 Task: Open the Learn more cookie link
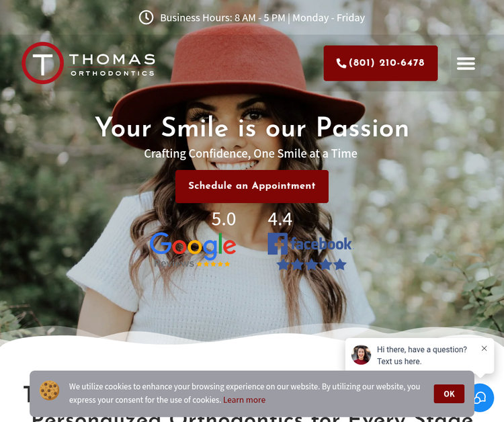point(245,400)
